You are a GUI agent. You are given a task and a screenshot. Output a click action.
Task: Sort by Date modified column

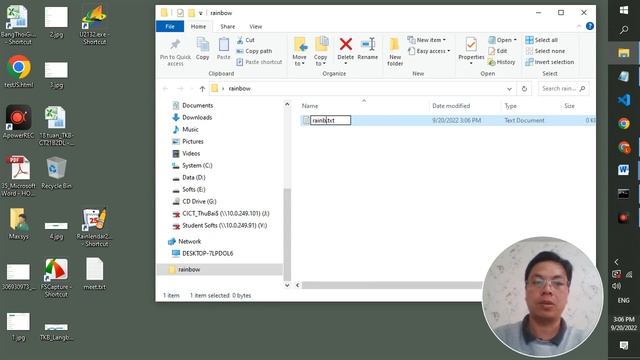point(451,106)
